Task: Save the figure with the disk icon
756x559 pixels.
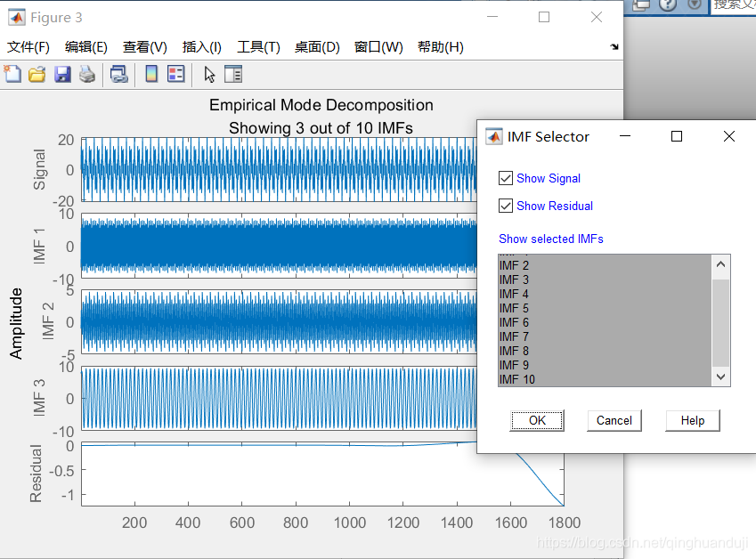Action: coord(62,74)
